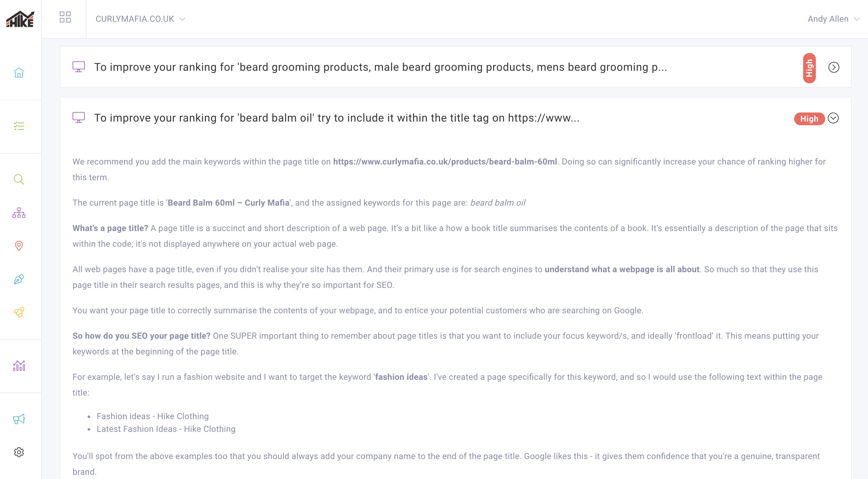Click the beard grooming products action title
Viewport: 868px width, 479px height.
(x=380, y=67)
